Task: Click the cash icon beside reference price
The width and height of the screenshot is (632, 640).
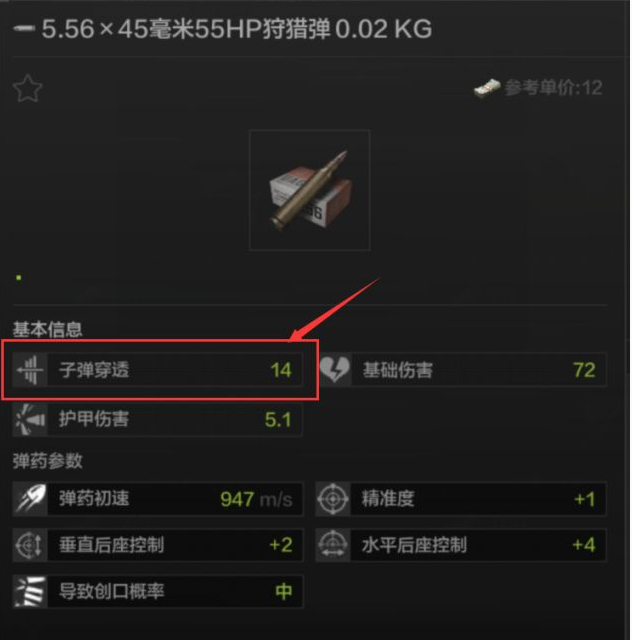Action: click(x=487, y=88)
